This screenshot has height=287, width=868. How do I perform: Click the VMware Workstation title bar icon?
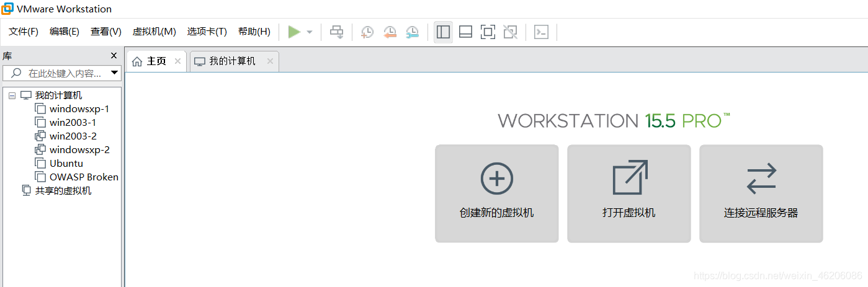coord(7,9)
